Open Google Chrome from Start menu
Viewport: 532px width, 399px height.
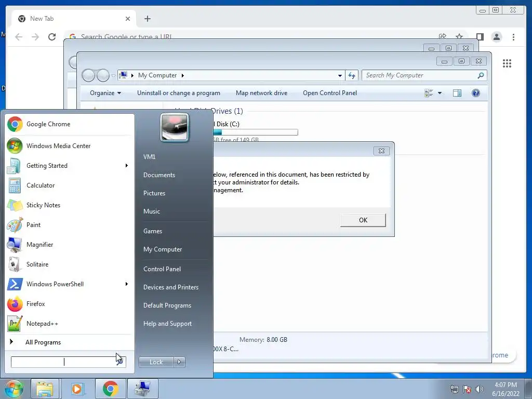(70, 124)
